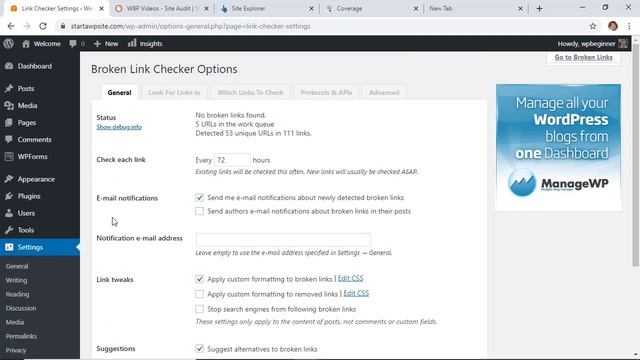
Task: Open the New content menu
Action: tap(106, 44)
